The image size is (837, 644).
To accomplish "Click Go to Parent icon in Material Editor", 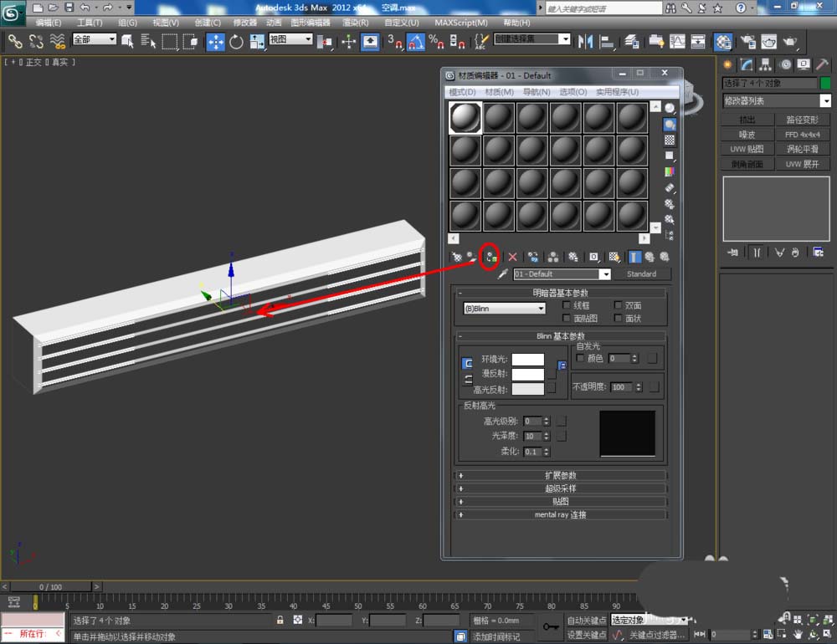I will [650, 257].
